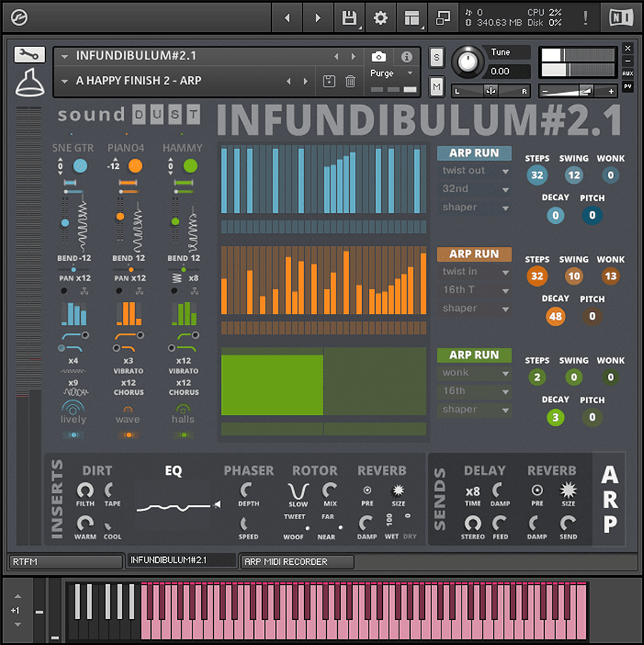Open the green arp 'wonk' dropdown
This screenshot has height=645, width=644.
[x=474, y=373]
